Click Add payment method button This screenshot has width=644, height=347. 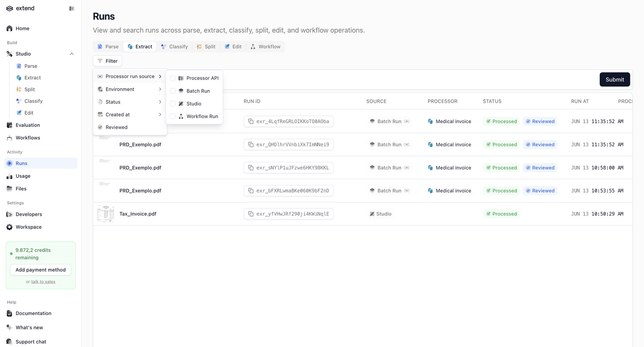[x=40, y=270]
